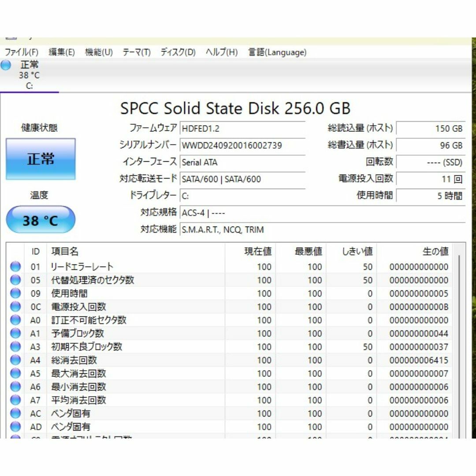Open the 編集(E) menu
This screenshot has width=476, height=476.
click(x=62, y=52)
